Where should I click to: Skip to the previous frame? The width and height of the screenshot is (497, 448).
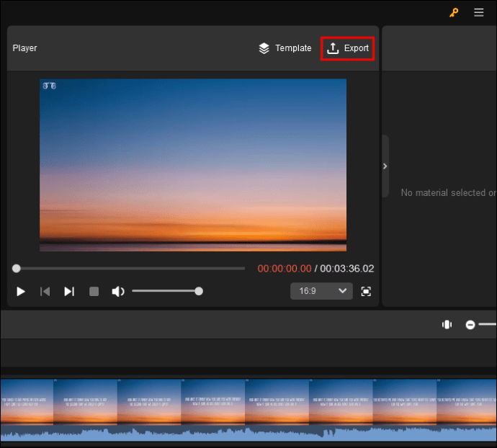click(x=45, y=291)
